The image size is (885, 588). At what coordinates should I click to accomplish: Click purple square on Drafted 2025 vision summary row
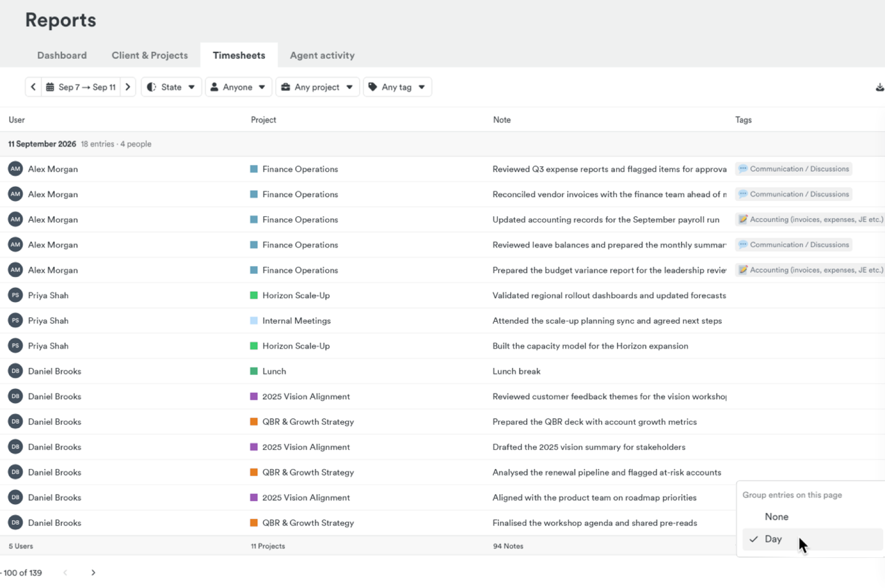pyautogui.click(x=254, y=447)
